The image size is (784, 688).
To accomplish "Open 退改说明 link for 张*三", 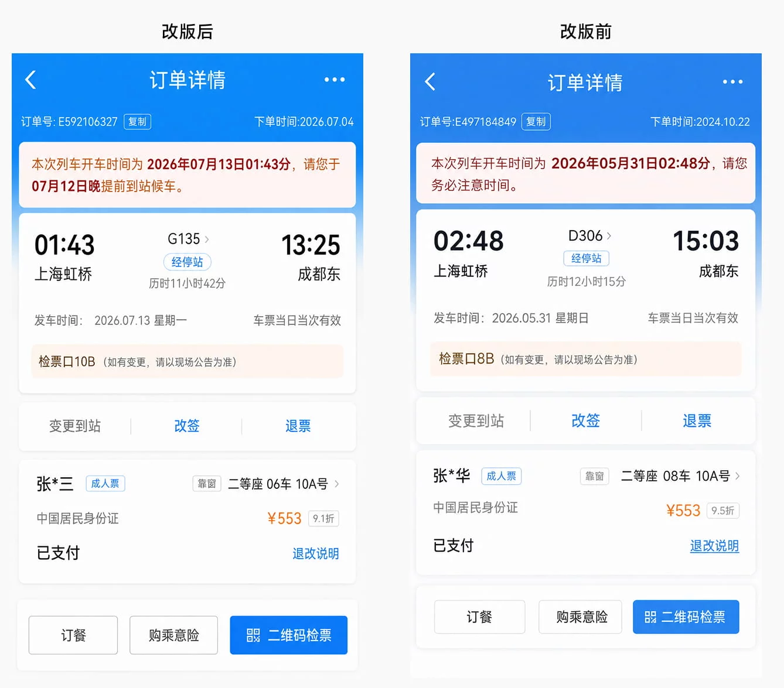I will [316, 553].
